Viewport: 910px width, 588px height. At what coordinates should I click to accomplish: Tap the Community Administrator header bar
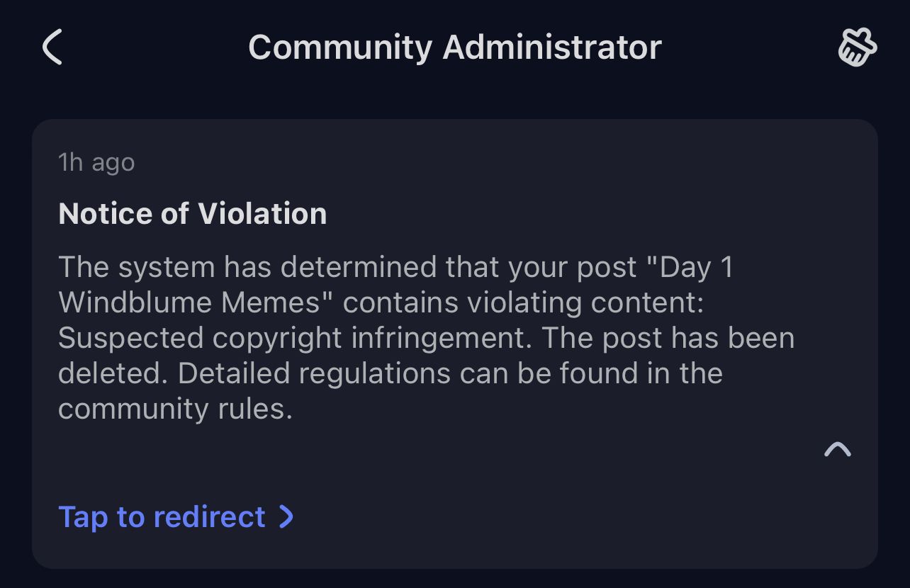click(x=454, y=47)
